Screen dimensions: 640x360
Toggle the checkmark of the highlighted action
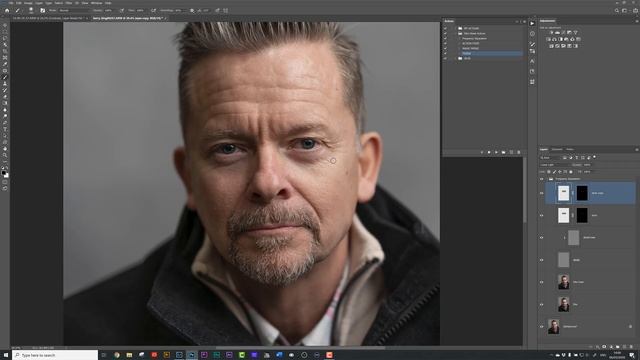tap(445, 53)
